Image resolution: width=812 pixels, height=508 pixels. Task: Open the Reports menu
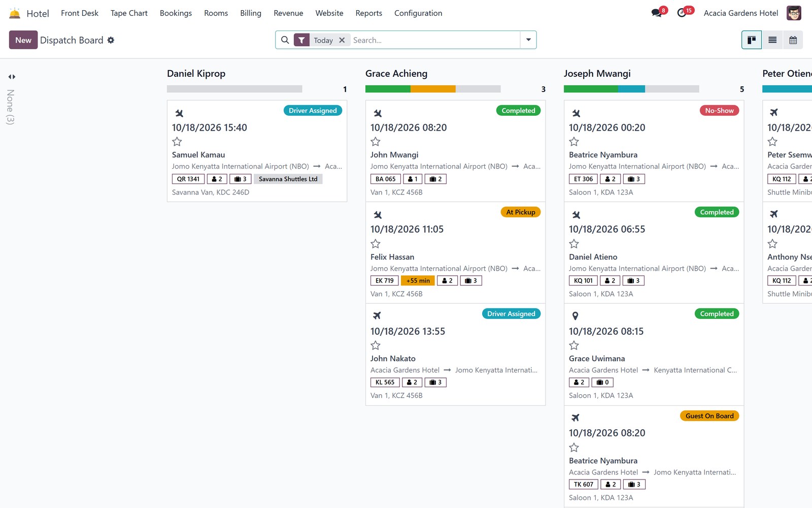coord(369,13)
